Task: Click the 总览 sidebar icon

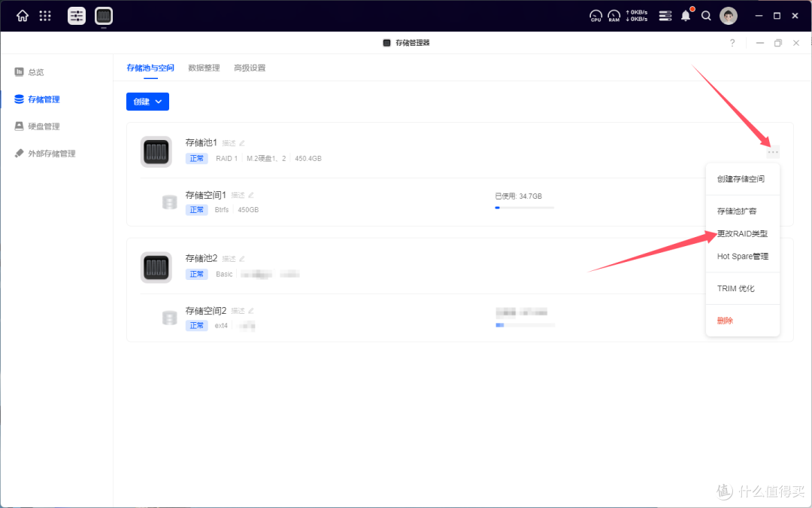Action: pyautogui.click(x=19, y=71)
